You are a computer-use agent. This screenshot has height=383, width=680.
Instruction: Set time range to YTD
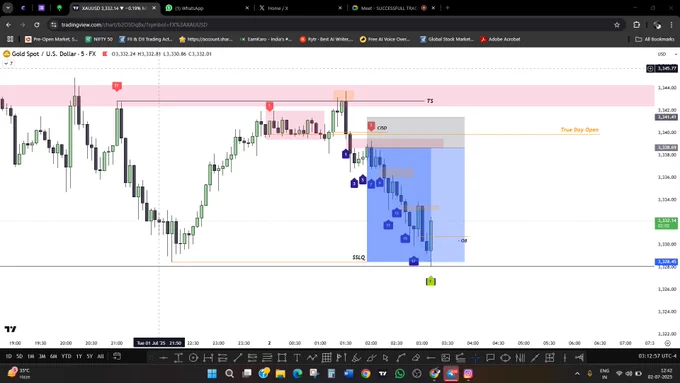[x=66, y=357]
